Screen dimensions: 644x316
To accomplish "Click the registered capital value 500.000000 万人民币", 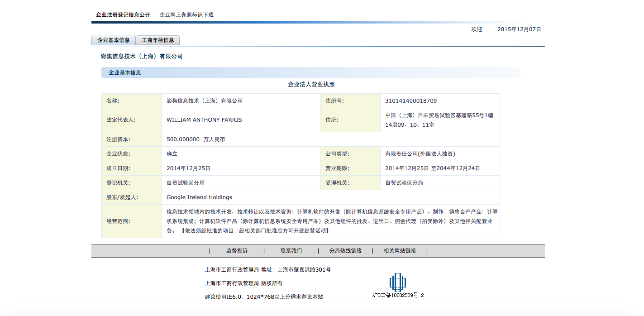I will (196, 139).
